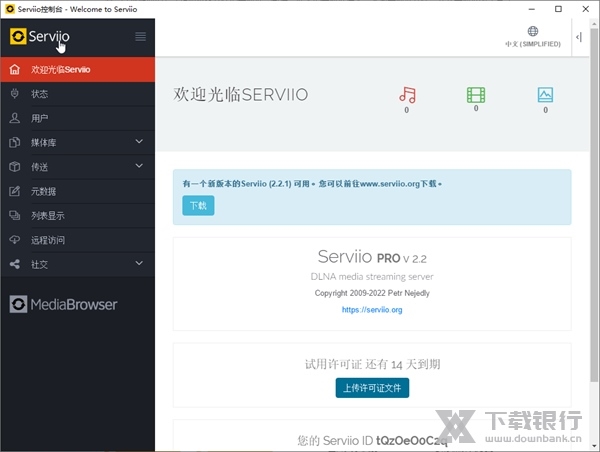Viewport: 600px width, 452px height.
Task: Click the share icon beside 社交
Action: tap(15, 264)
